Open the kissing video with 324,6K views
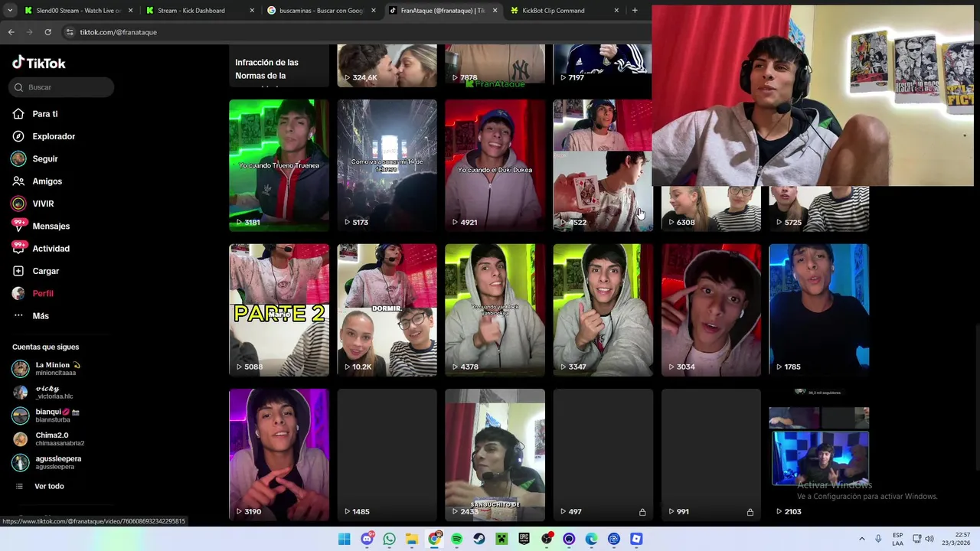Viewport: 980px width, 551px height. [x=387, y=65]
